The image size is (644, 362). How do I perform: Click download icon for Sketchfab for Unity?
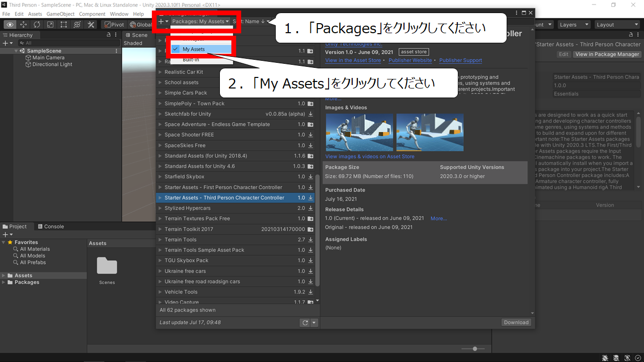(310, 114)
